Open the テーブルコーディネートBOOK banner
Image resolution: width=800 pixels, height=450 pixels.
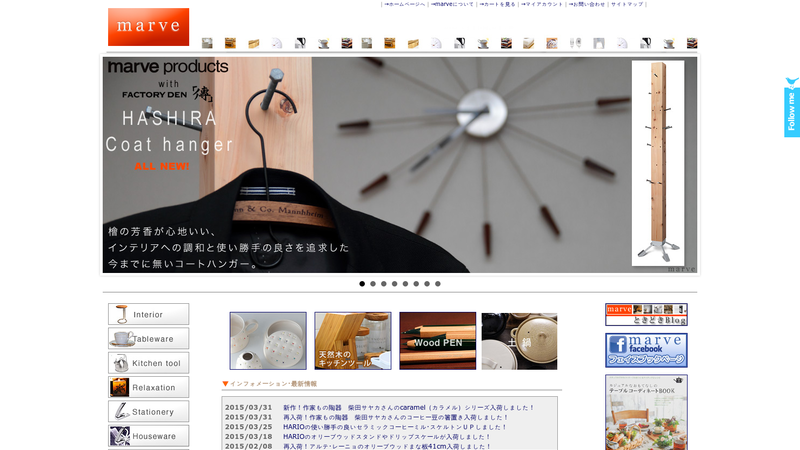click(646, 412)
